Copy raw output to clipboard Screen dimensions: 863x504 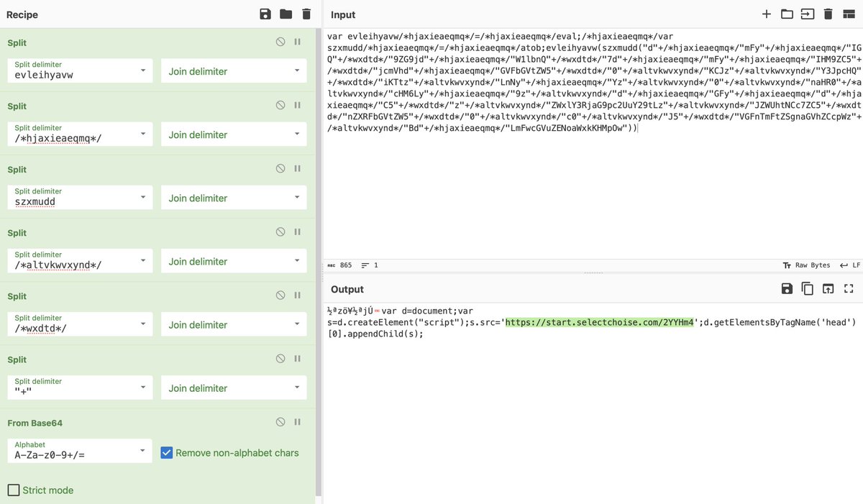tap(808, 289)
